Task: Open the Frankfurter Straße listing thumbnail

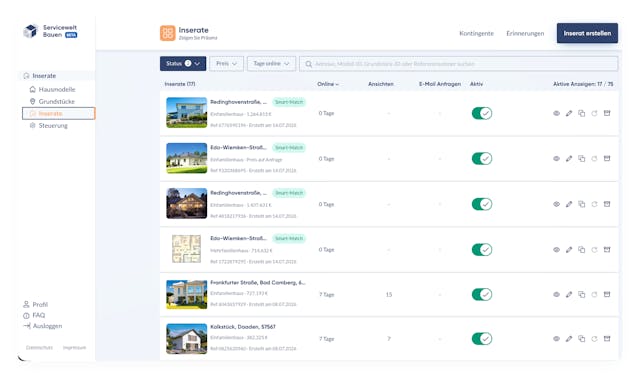Action: (187, 294)
